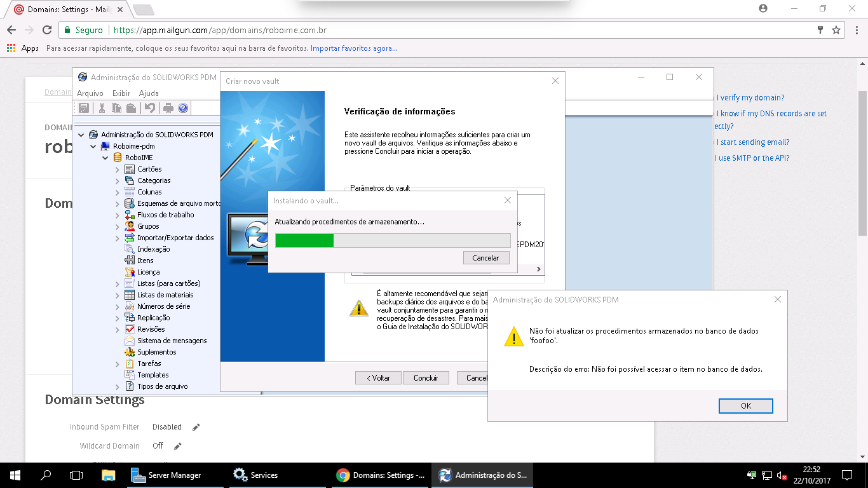This screenshot has width=868, height=488.
Task: Bookmark this page with the star icon
Action: [836, 30]
